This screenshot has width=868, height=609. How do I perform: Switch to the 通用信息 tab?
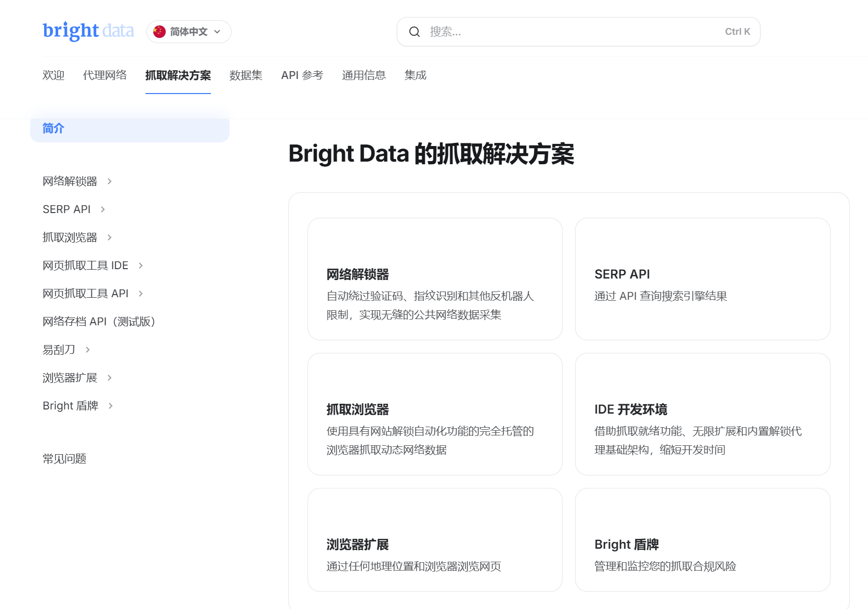click(x=364, y=75)
